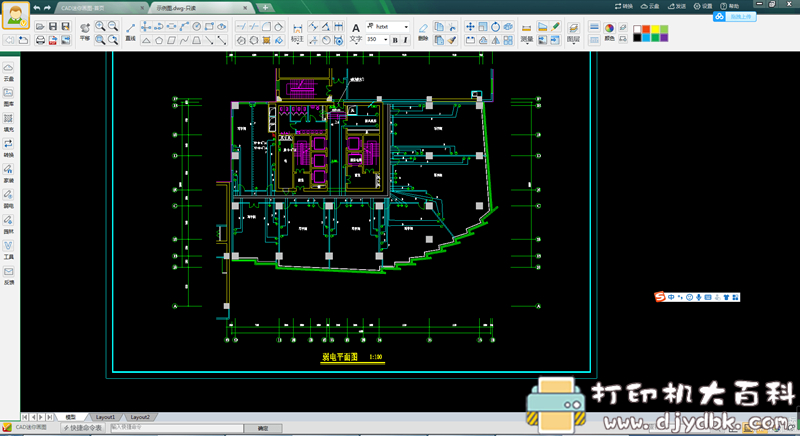The image size is (800, 436).
Task: Open the cloud drive (云盘) sidebar item
Action: (x=9, y=72)
